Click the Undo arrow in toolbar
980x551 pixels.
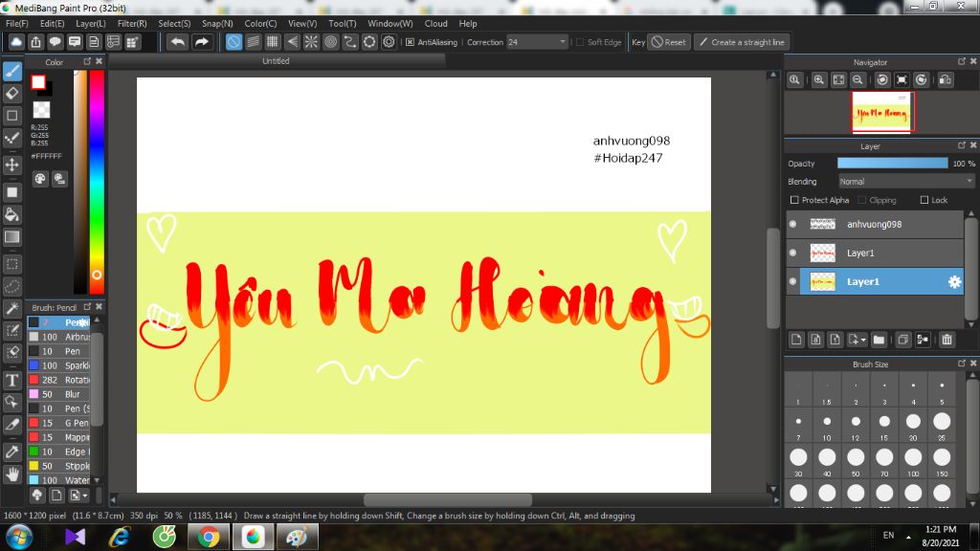(x=178, y=42)
